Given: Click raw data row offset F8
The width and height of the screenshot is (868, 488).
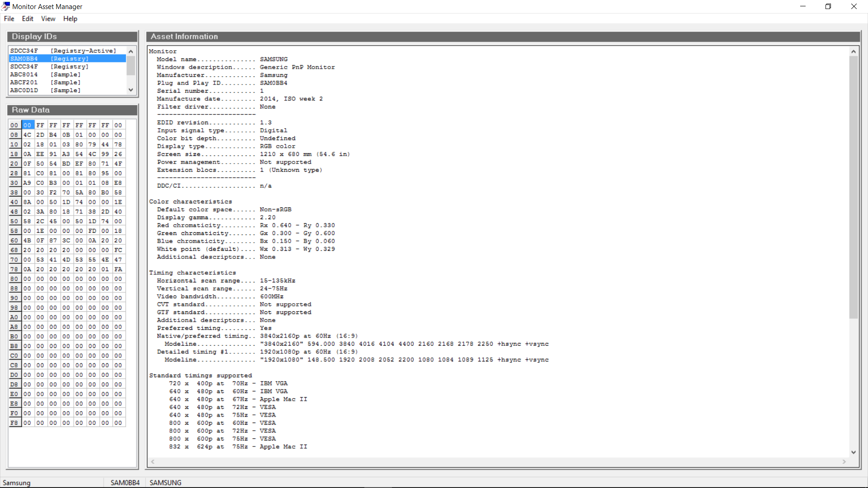Looking at the screenshot, I should click(14, 423).
